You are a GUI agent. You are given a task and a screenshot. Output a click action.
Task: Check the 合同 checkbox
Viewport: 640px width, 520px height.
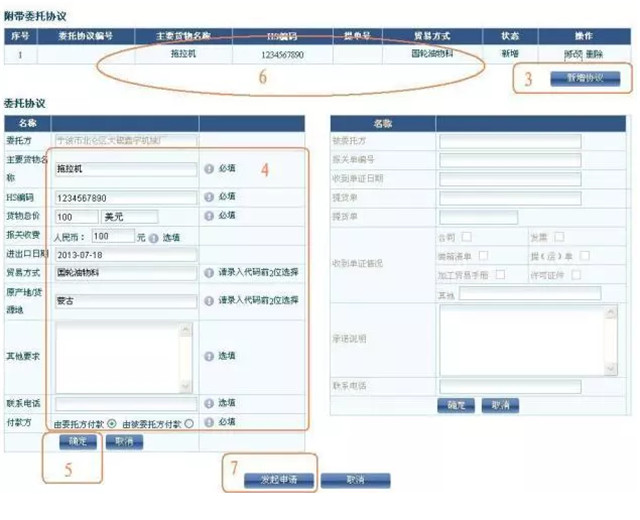(x=467, y=237)
